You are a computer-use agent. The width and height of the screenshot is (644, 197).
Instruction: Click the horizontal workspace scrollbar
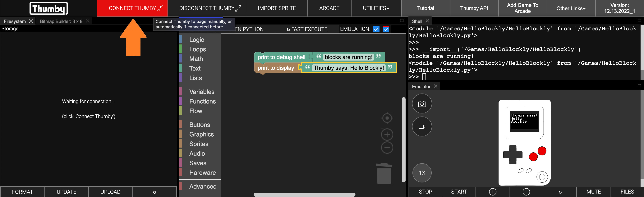click(x=304, y=195)
